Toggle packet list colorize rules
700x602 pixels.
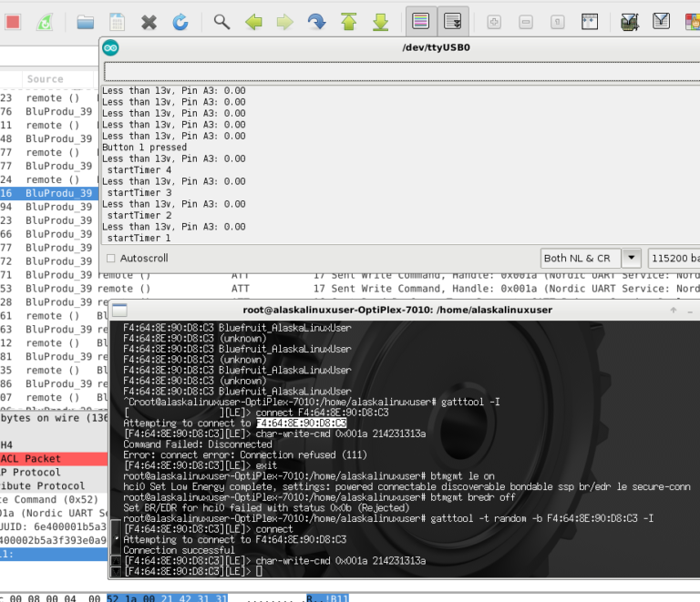(419, 21)
